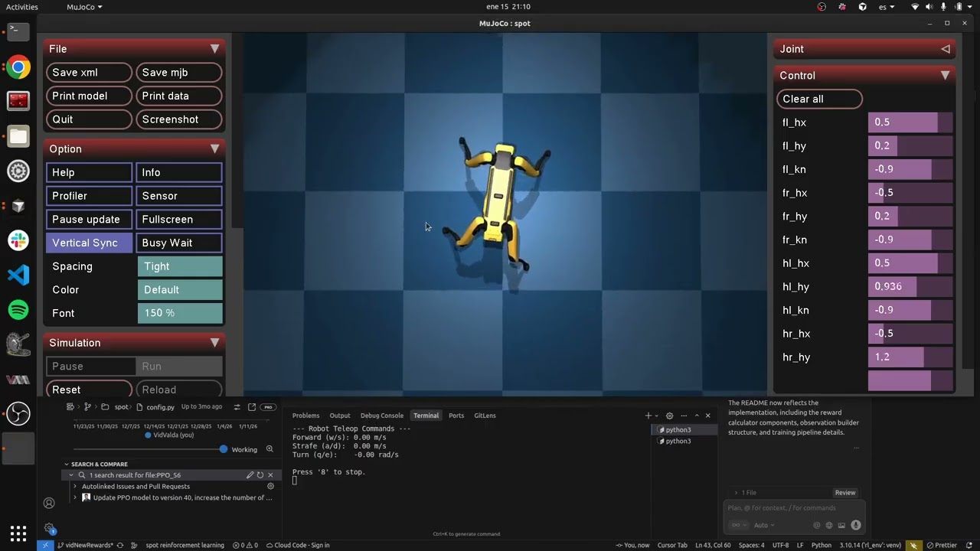Adjust the fl_hx control slider
980x551 pixels.
point(910,122)
